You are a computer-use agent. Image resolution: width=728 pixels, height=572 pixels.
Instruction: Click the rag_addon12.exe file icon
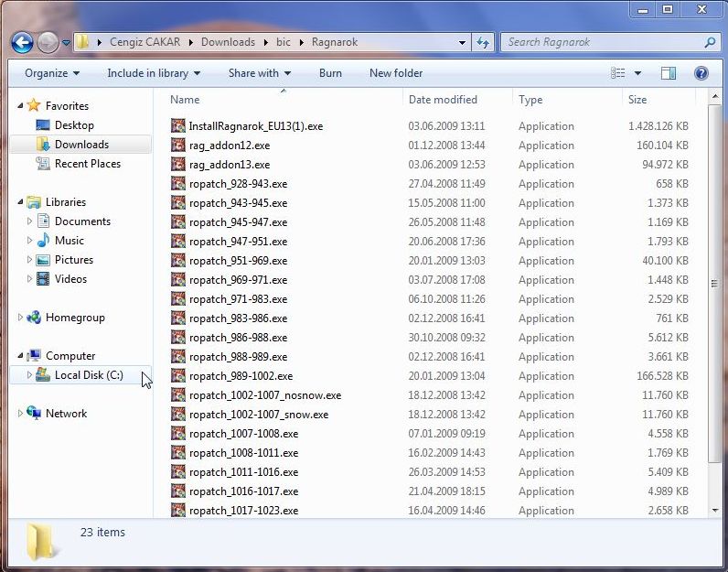click(178, 145)
